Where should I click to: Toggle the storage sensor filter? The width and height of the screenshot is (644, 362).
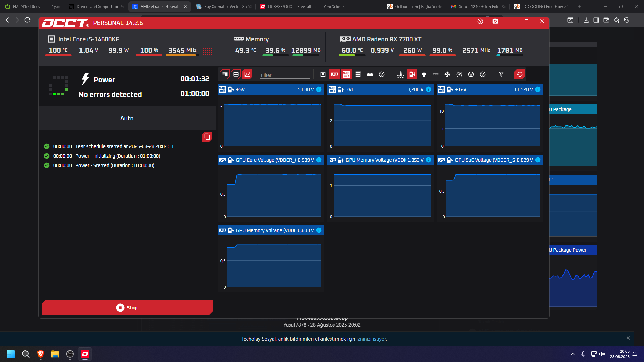click(358, 74)
